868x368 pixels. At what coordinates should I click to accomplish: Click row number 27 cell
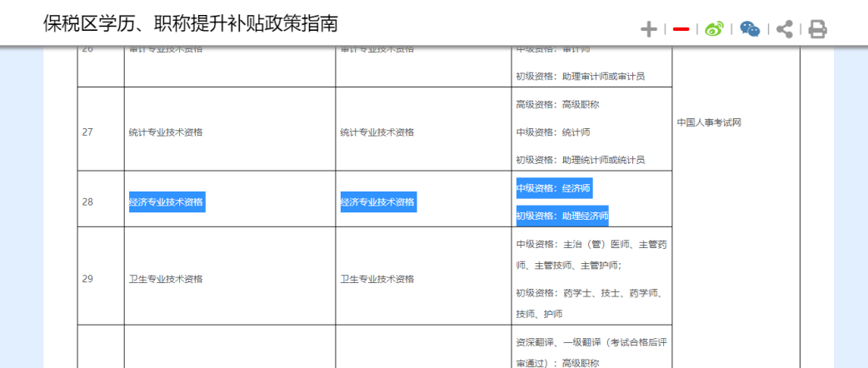coord(87,132)
